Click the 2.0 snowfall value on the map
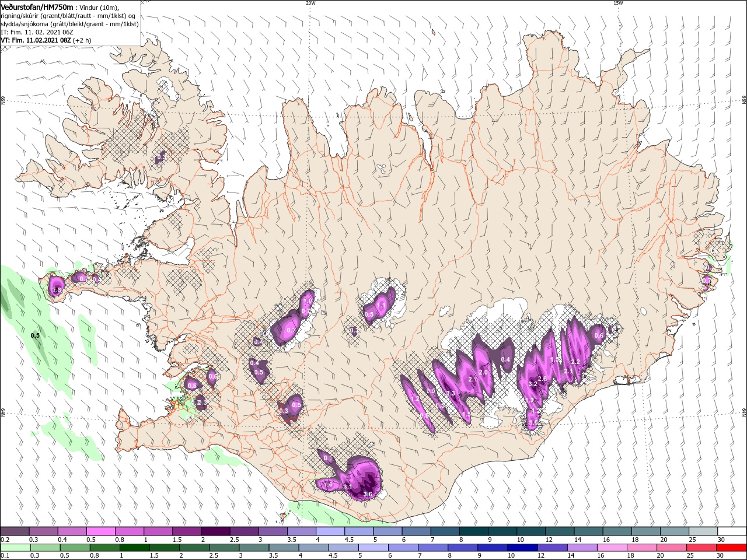The width and height of the screenshot is (747, 560). [483, 372]
